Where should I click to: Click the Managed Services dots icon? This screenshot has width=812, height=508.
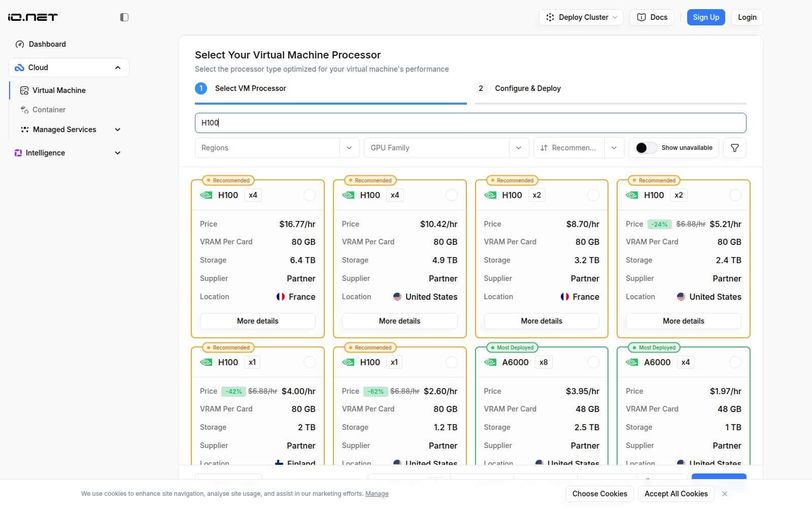coord(24,130)
